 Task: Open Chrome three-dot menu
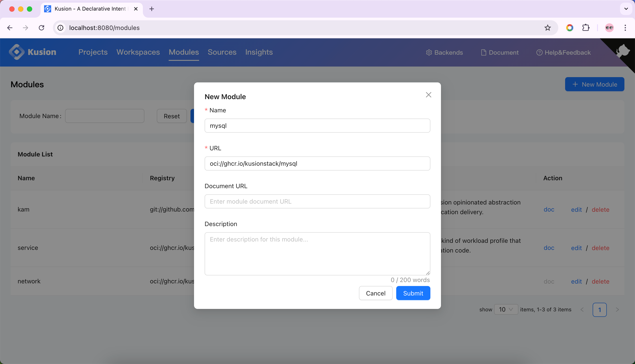625,28
